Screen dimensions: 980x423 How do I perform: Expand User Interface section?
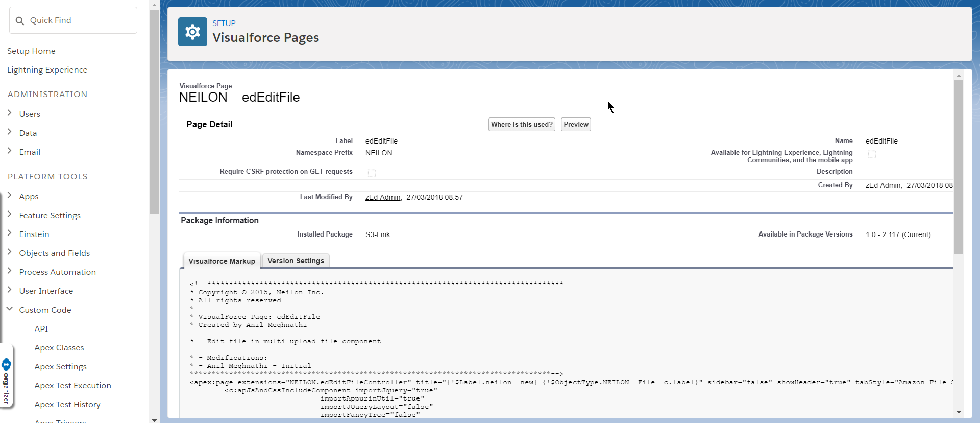click(9, 290)
